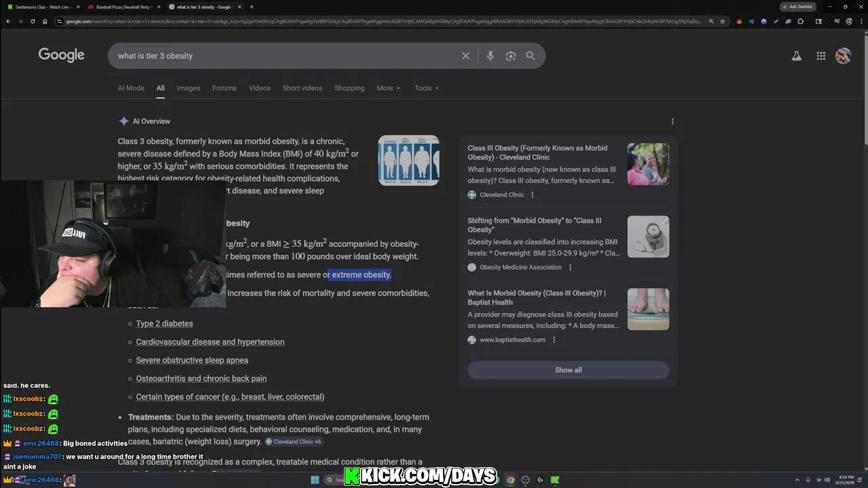Switch to Short videos tab
This screenshot has width=868, height=488.
pyautogui.click(x=302, y=88)
